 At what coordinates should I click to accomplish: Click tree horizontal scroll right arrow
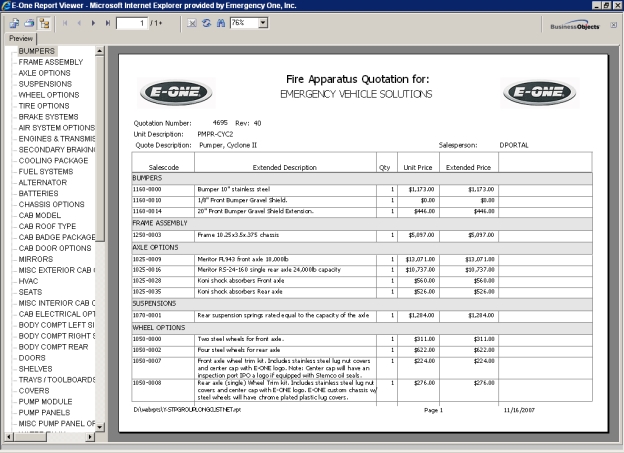coord(90,437)
